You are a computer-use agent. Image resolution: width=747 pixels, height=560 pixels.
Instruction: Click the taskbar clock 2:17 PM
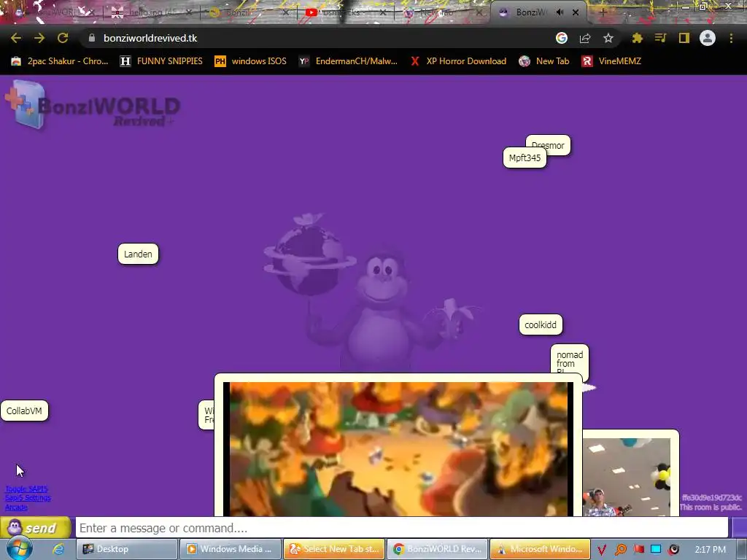point(710,549)
